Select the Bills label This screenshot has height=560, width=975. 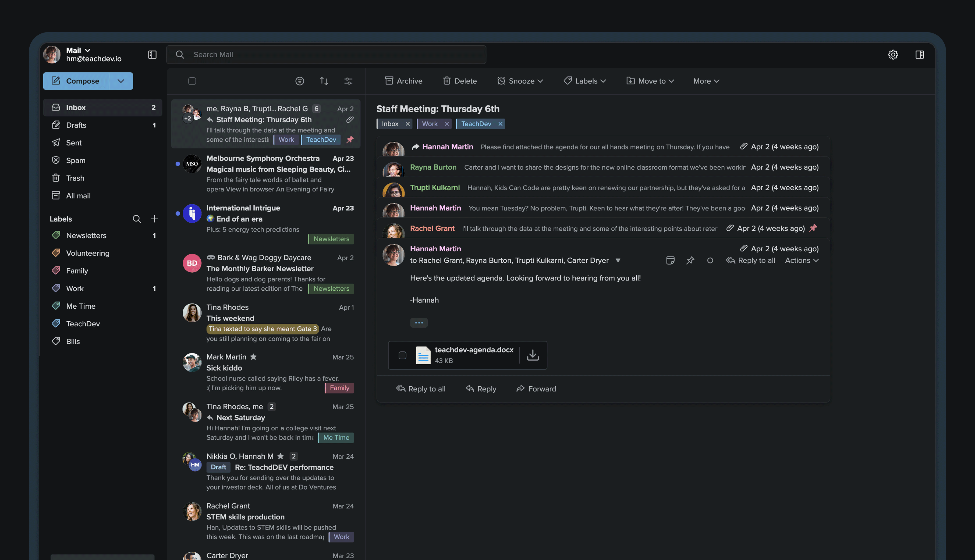point(103,341)
